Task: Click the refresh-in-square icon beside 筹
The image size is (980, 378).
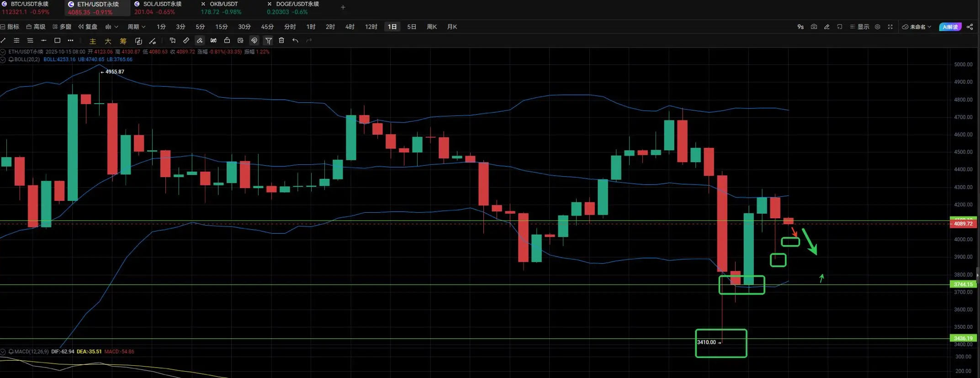Action: [138, 41]
